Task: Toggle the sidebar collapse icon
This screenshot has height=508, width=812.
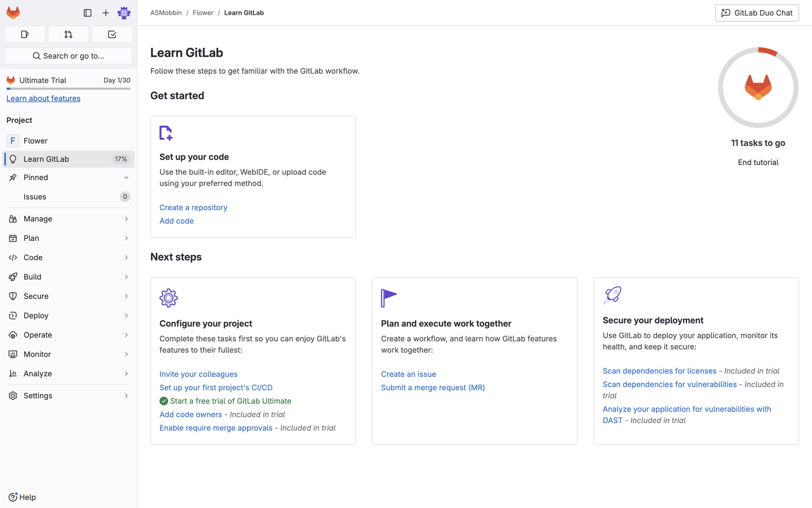Action: pyautogui.click(x=88, y=13)
